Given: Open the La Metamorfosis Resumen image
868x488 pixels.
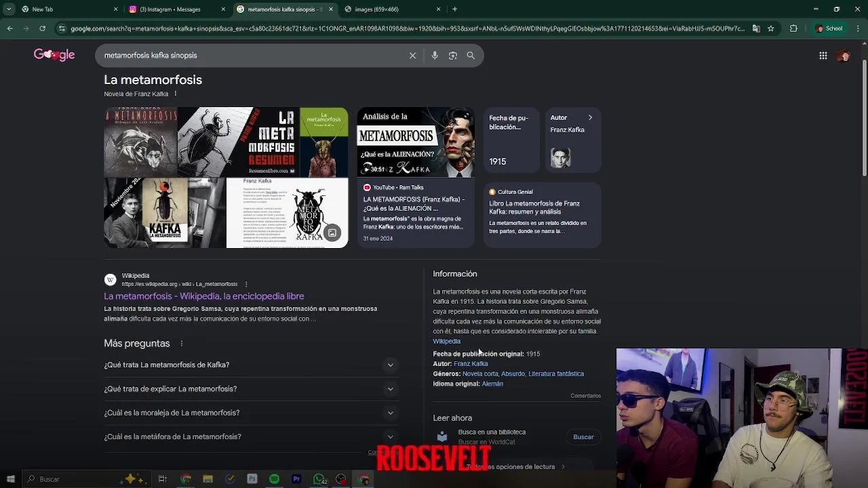Looking at the screenshot, I should (x=239, y=142).
